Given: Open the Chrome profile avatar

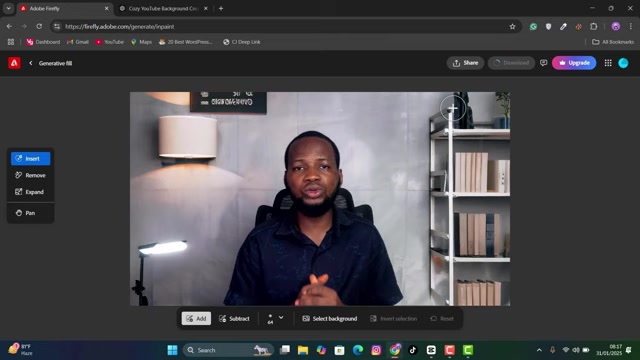Looking at the screenshot, I should [616, 27].
